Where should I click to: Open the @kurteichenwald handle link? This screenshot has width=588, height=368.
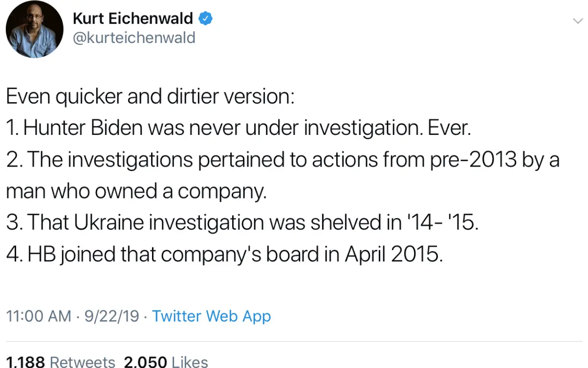134,38
